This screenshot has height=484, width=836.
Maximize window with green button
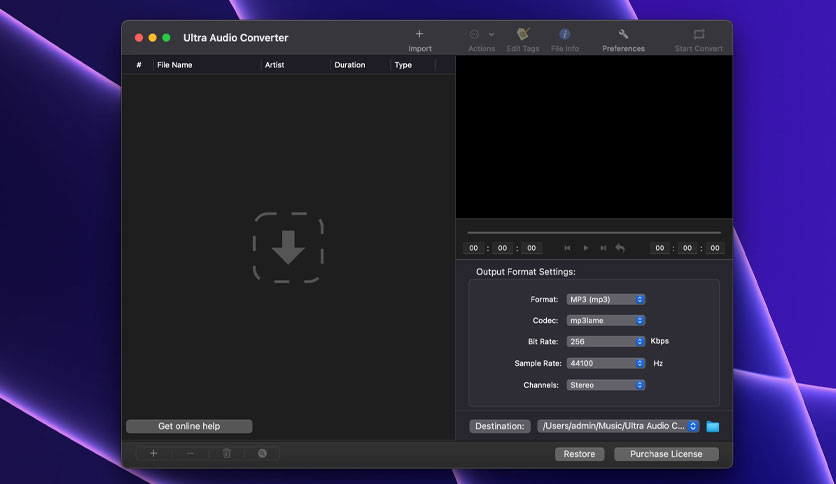pos(166,38)
